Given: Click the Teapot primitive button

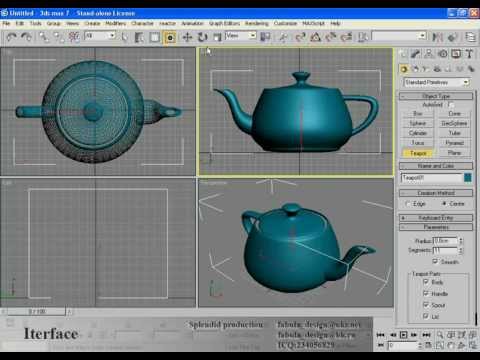Looking at the screenshot, I should pos(417,153).
